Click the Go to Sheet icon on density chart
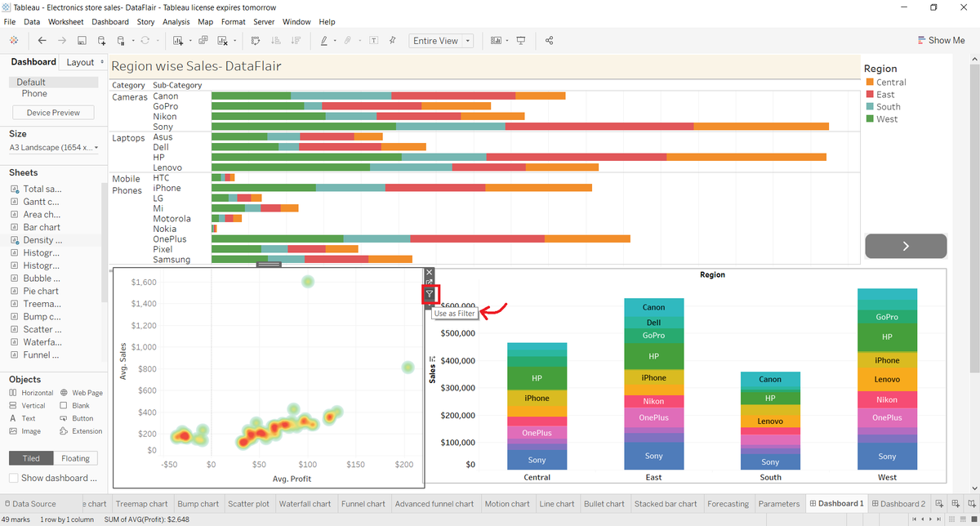 coord(430,283)
